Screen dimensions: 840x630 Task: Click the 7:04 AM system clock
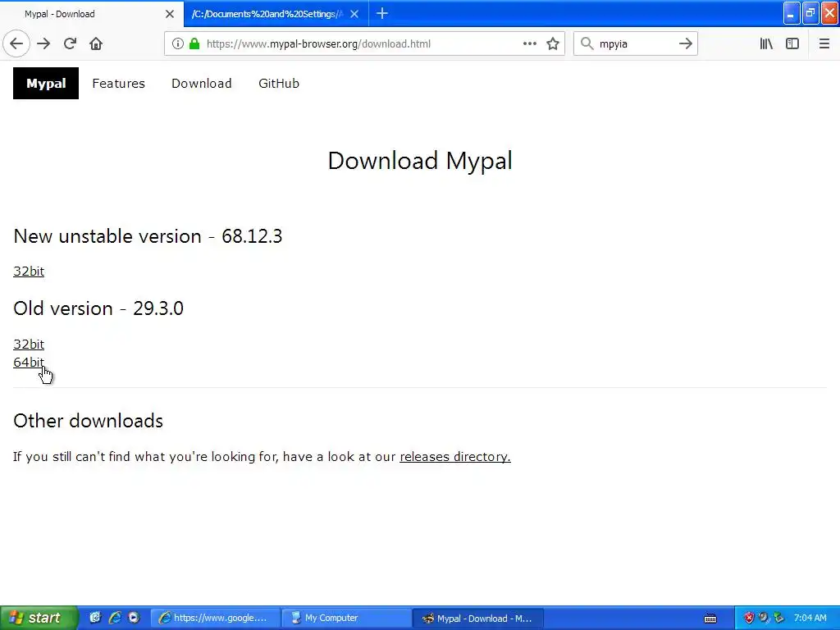tap(810, 618)
